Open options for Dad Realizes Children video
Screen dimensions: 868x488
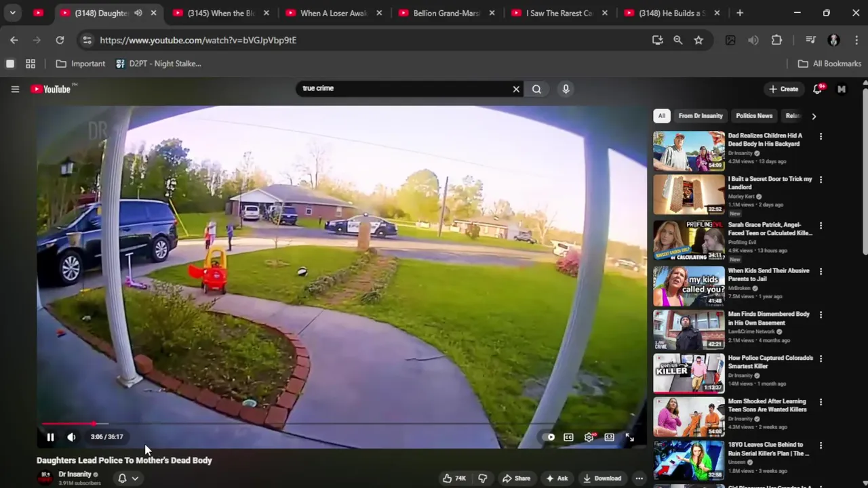[821, 136]
